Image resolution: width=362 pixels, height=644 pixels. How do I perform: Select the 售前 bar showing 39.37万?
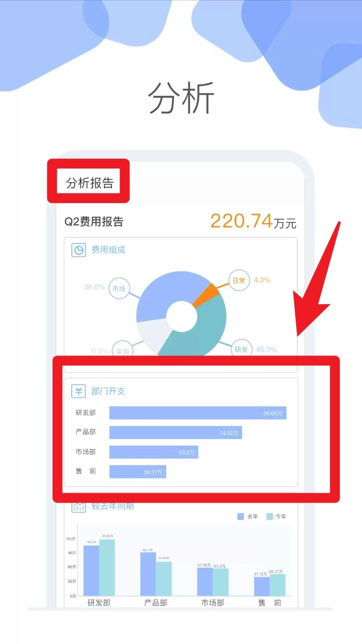(x=138, y=472)
